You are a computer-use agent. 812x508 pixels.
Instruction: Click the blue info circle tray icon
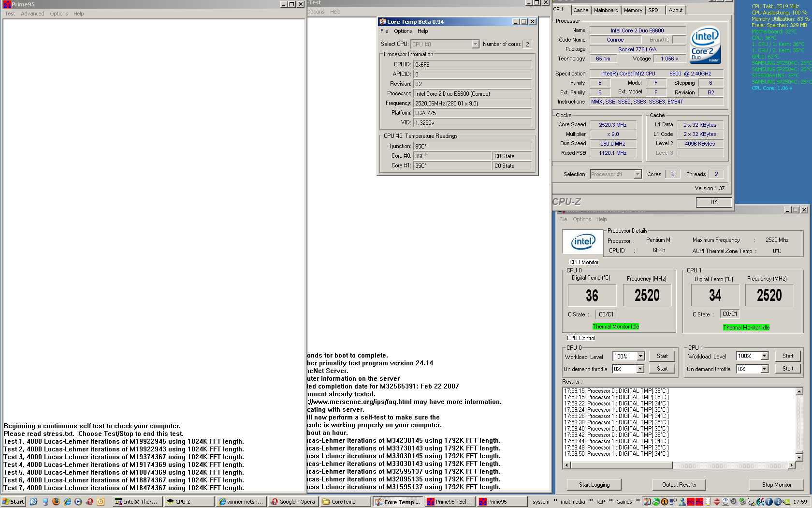coord(769,502)
